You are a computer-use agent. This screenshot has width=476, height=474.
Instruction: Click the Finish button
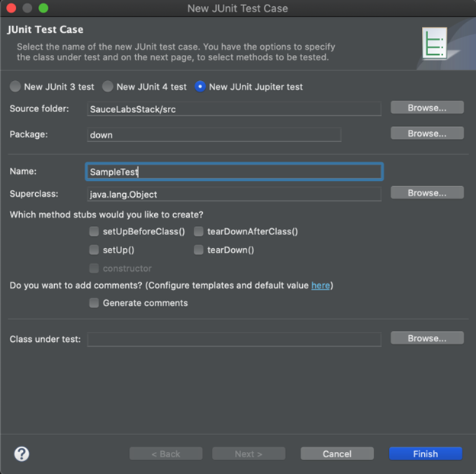[x=426, y=454]
